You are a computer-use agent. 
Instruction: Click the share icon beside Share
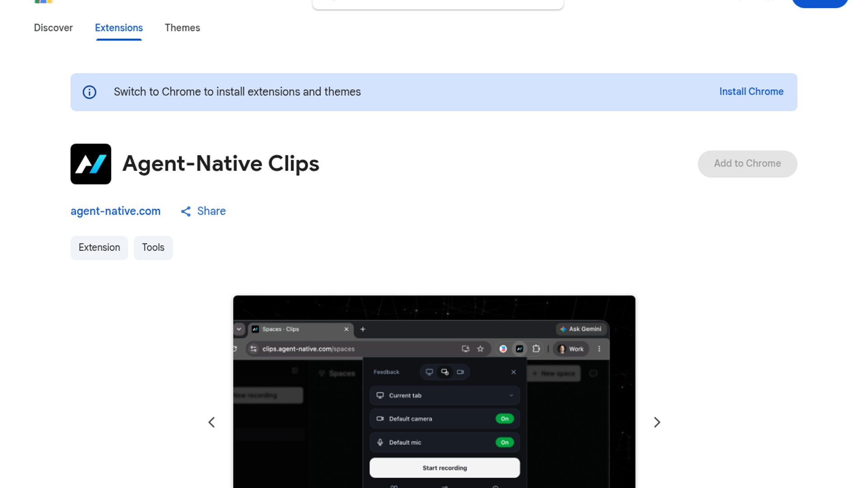click(186, 211)
